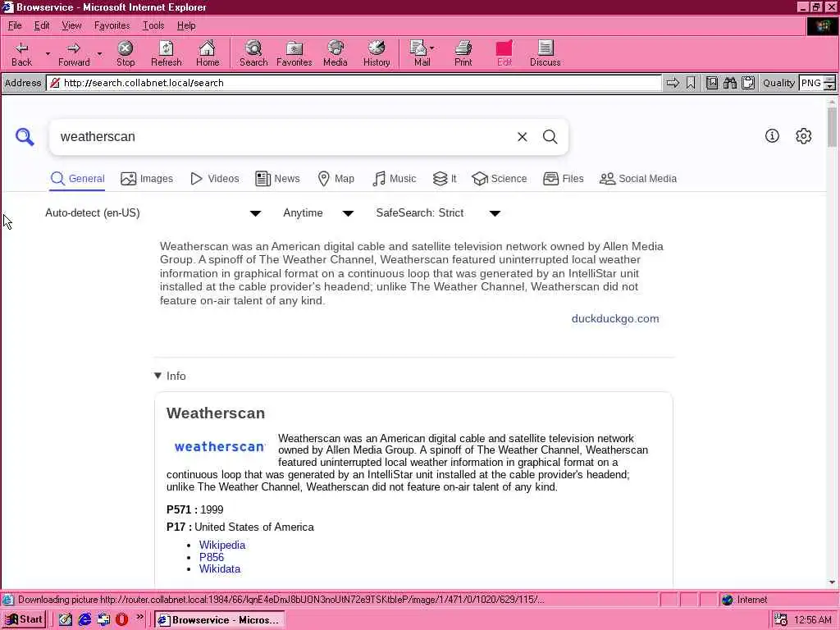
Task: Open the Favorites toolbar pane
Action: [x=294, y=53]
